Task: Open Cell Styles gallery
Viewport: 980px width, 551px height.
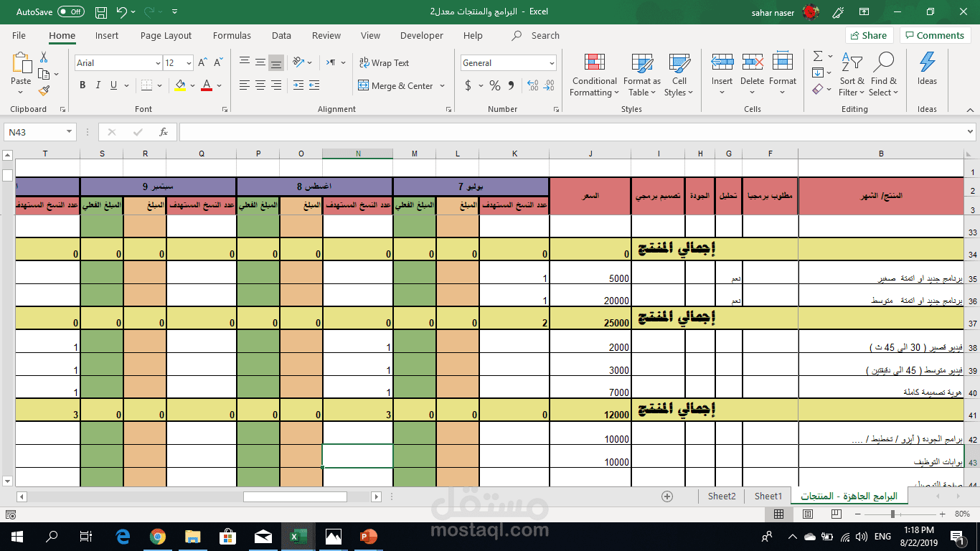Action: (x=679, y=75)
